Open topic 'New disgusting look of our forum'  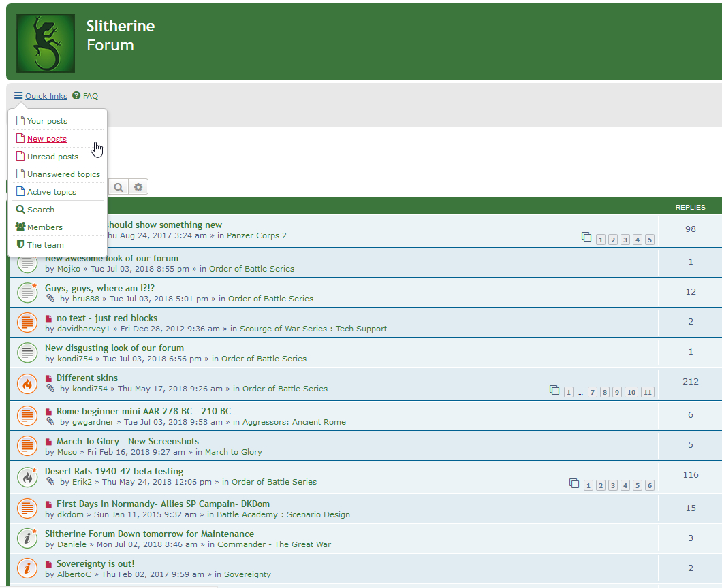pos(114,348)
